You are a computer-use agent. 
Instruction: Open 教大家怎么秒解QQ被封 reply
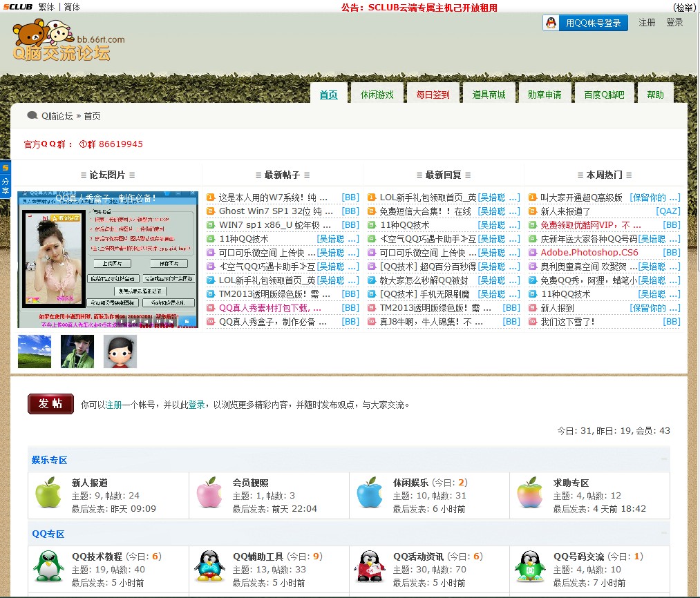click(x=424, y=280)
